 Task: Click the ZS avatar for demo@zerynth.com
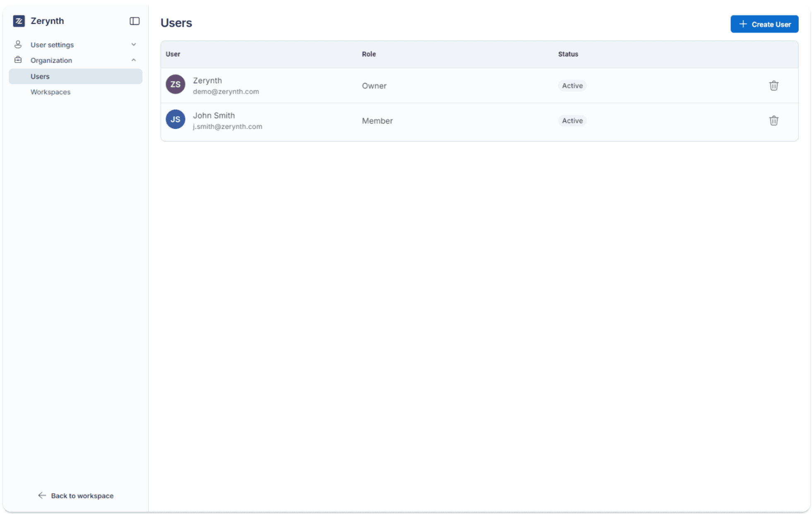(x=175, y=84)
